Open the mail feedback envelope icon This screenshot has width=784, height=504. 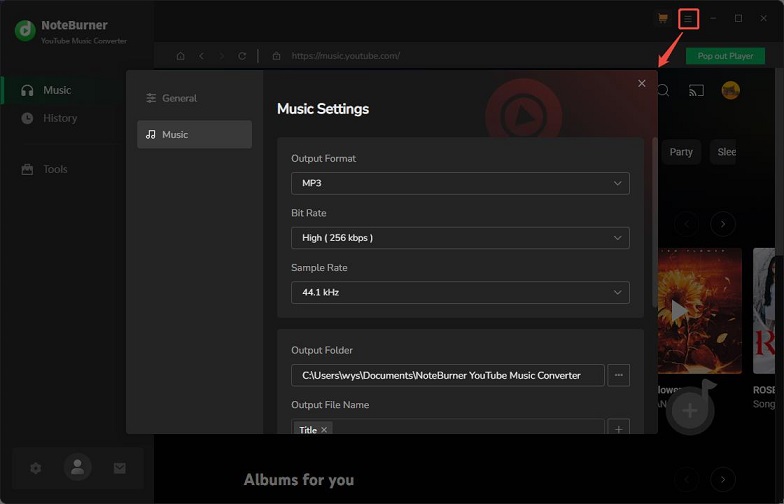[120, 468]
